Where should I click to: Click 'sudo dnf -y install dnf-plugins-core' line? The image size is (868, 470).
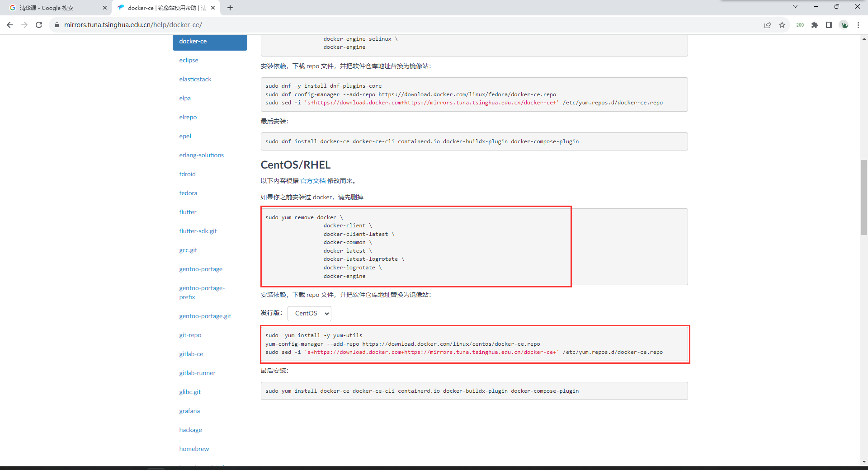tap(323, 86)
